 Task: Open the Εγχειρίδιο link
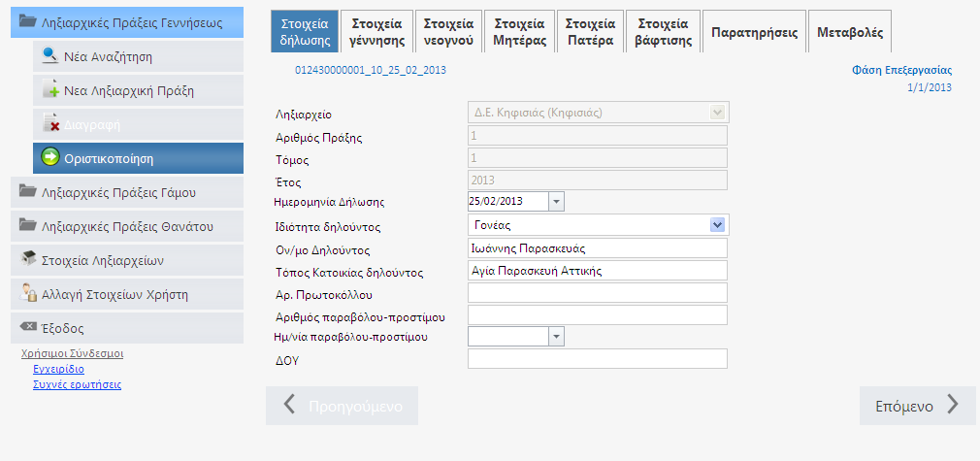(x=58, y=369)
